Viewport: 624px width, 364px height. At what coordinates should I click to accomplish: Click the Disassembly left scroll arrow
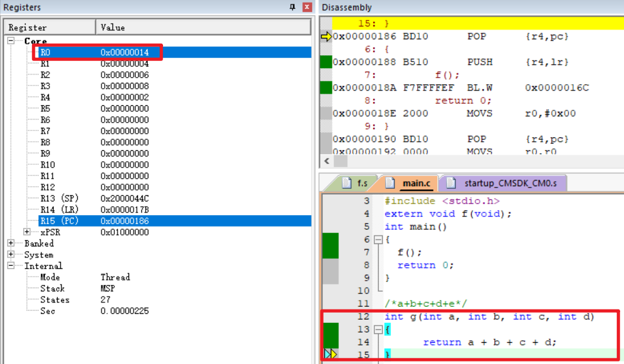326,161
